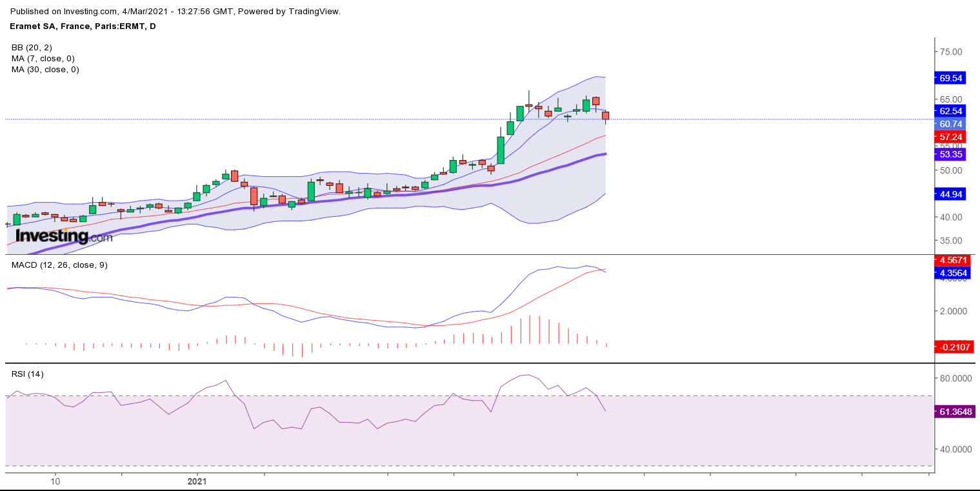Click the 53.35 purple MA price tag
Image resolution: width=980 pixels, height=491 pixels.
[x=950, y=154]
